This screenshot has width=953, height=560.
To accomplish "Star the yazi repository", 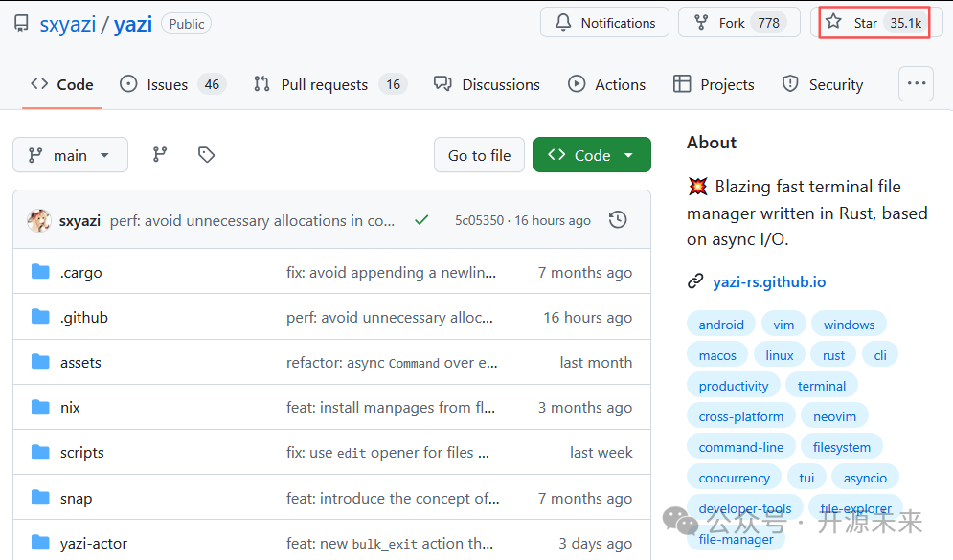I will [874, 23].
